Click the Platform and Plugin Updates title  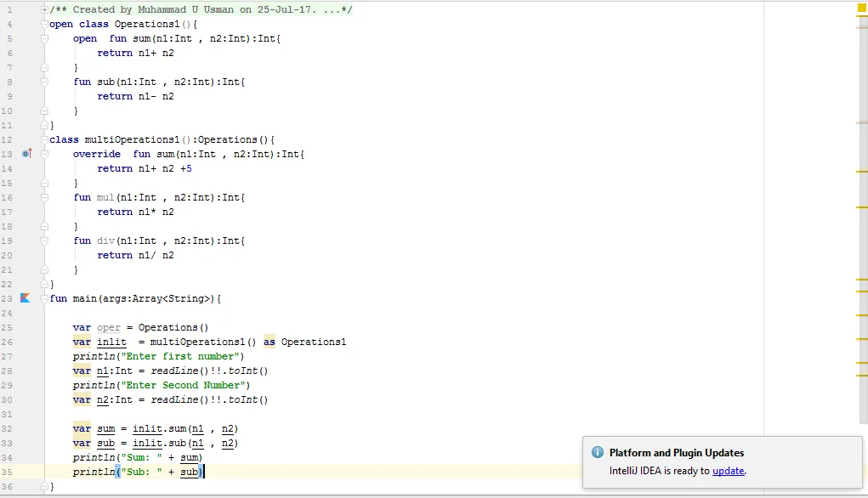click(x=677, y=453)
